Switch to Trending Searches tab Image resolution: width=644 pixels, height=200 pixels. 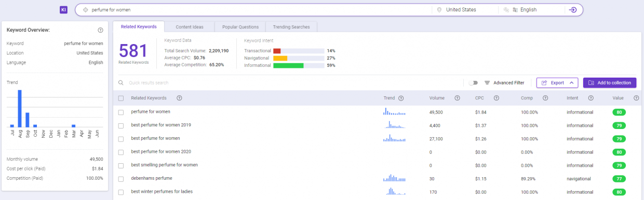click(x=291, y=27)
